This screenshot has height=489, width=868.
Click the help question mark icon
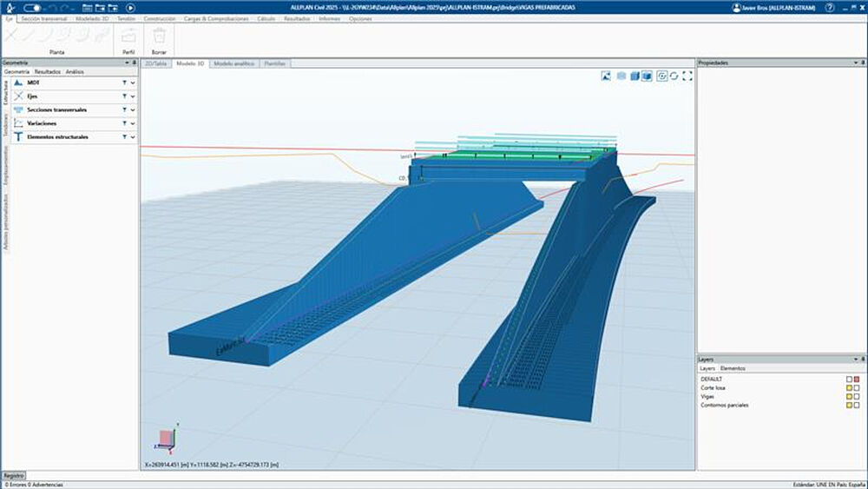click(x=830, y=7)
